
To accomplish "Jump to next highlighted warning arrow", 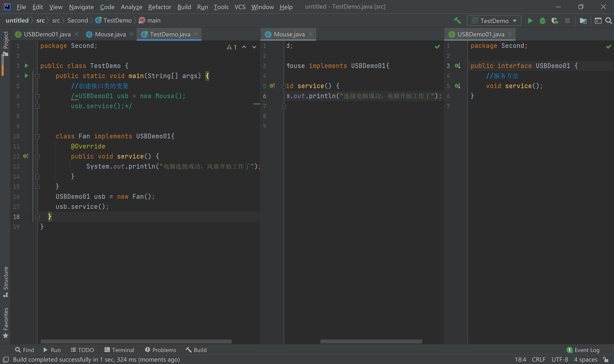I will pyautogui.click(x=254, y=47).
